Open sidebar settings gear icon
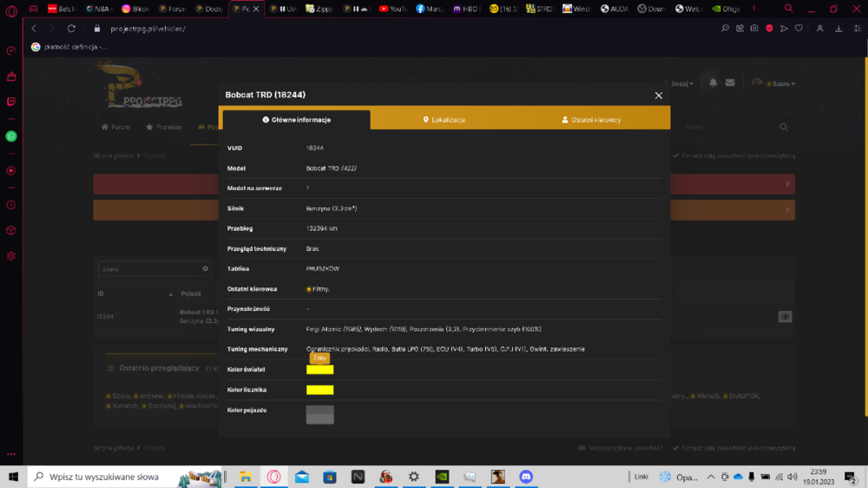 coord(11,256)
